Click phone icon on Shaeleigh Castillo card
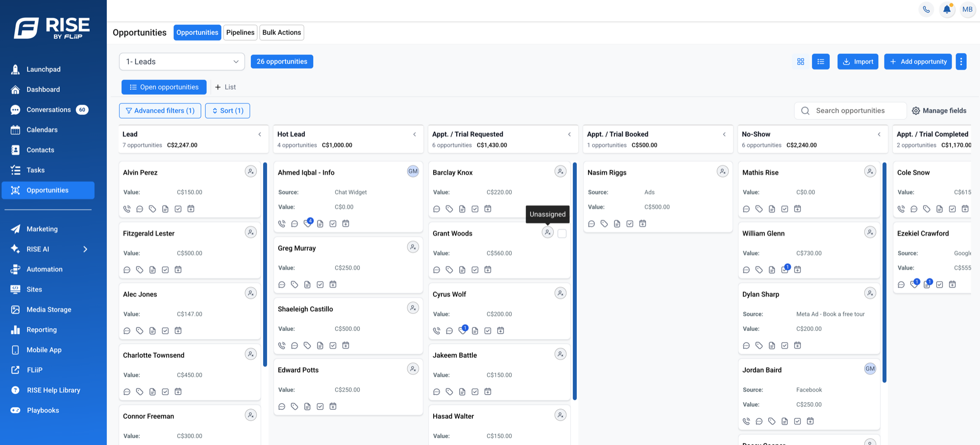This screenshot has width=980, height=445. (x=282, y=346)
